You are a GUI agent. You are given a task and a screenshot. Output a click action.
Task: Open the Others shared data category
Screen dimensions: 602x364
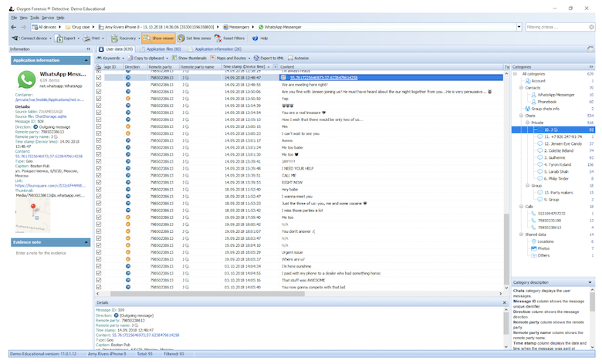543,255
